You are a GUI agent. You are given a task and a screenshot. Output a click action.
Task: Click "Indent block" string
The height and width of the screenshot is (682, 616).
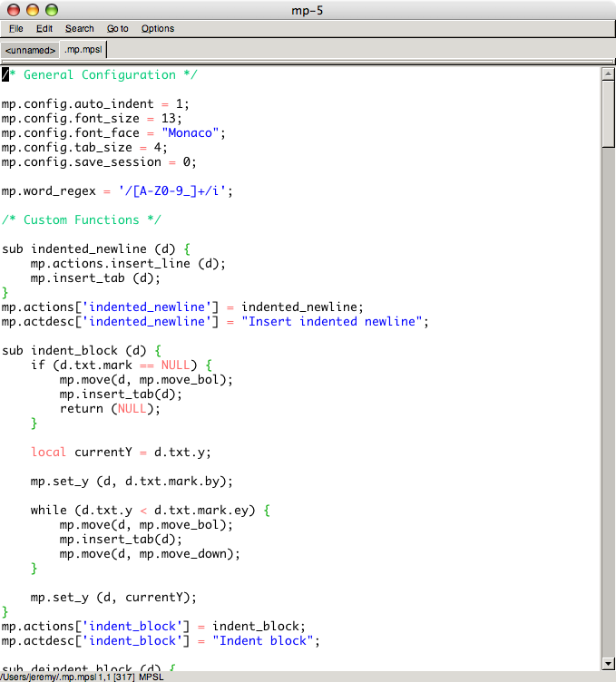coord(263,640)
